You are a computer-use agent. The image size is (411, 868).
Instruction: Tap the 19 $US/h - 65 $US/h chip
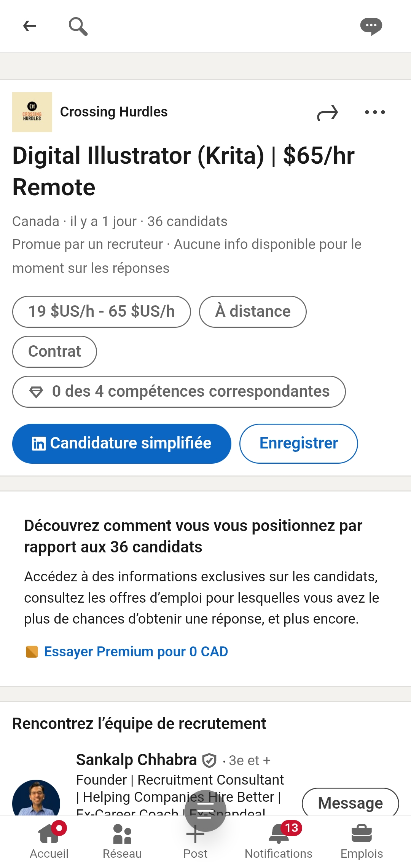point(101,312)
